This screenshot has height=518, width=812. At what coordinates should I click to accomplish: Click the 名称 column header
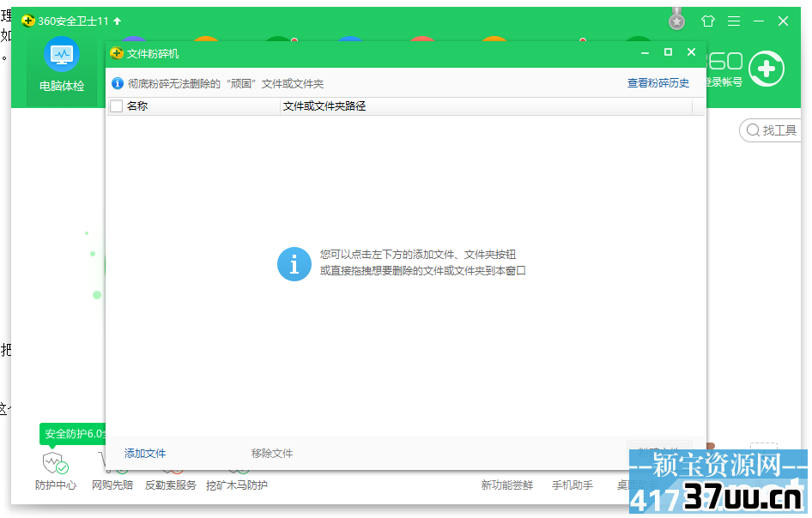tap(194, 106)
